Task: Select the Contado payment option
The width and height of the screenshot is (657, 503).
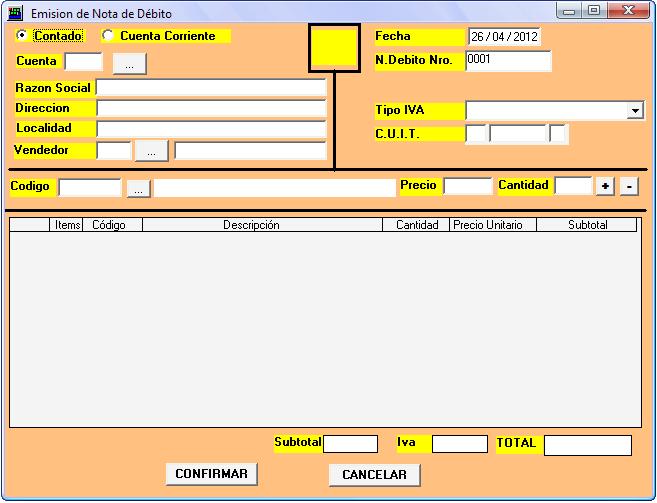Action: pos(23,35)
